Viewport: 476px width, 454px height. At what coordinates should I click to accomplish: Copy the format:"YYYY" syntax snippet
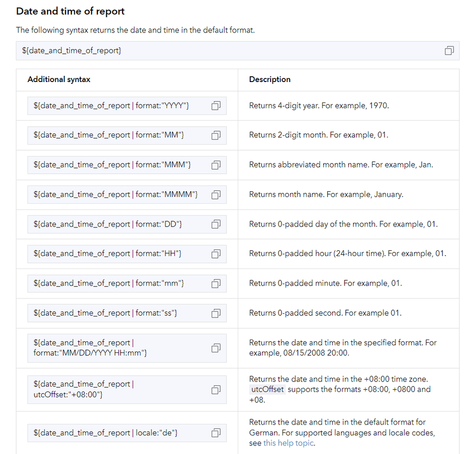[x=216, y=106]
